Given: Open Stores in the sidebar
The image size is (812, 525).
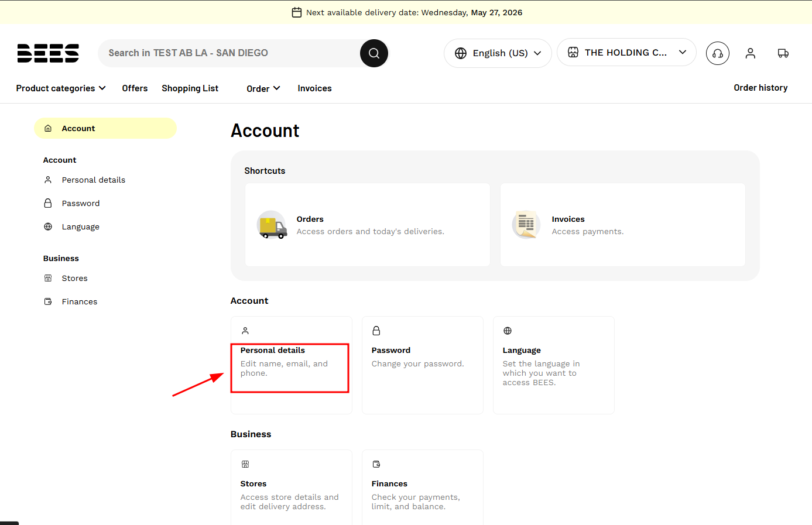Looking at the screenshot, I should coord(75,278).
